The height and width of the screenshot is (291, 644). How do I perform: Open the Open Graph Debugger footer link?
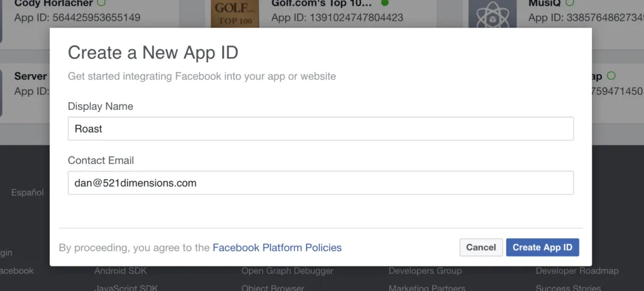287,270
